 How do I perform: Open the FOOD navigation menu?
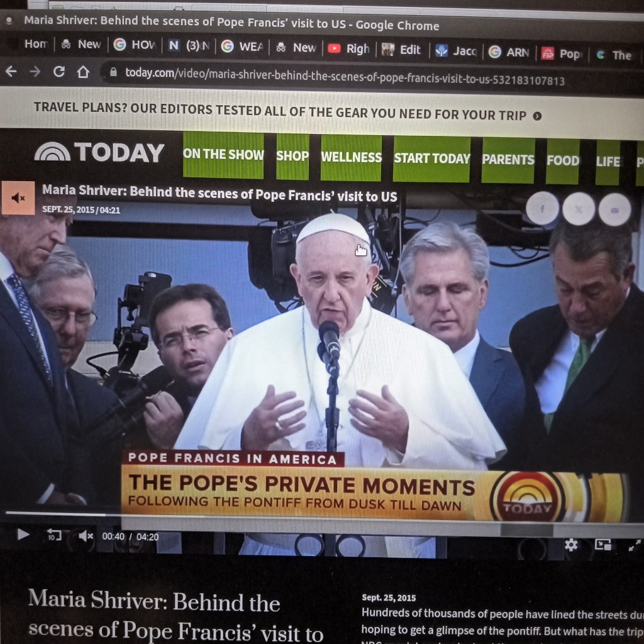pyautogui.click(x=562, y=160)
